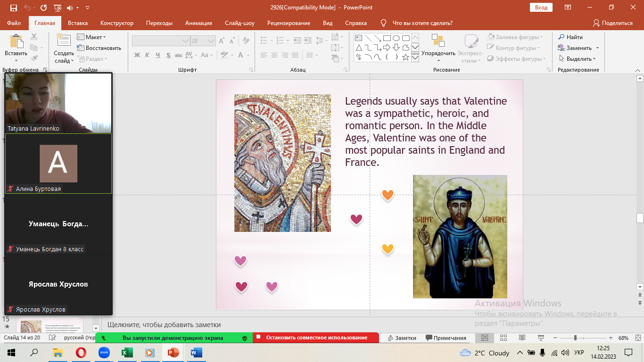The height and width of the screenshot is (362, 644).
Task: Click the Справка help tab
Action: (356, 23)
